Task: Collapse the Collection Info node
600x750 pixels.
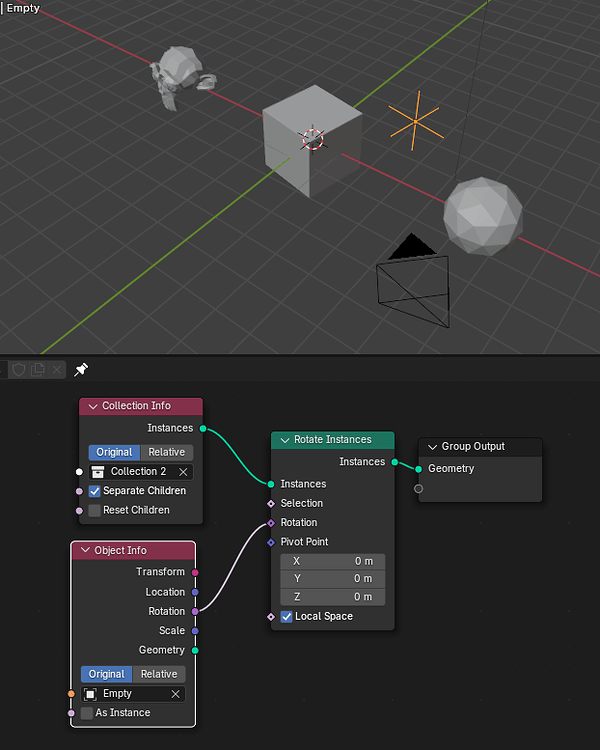Action: (93, 406)
